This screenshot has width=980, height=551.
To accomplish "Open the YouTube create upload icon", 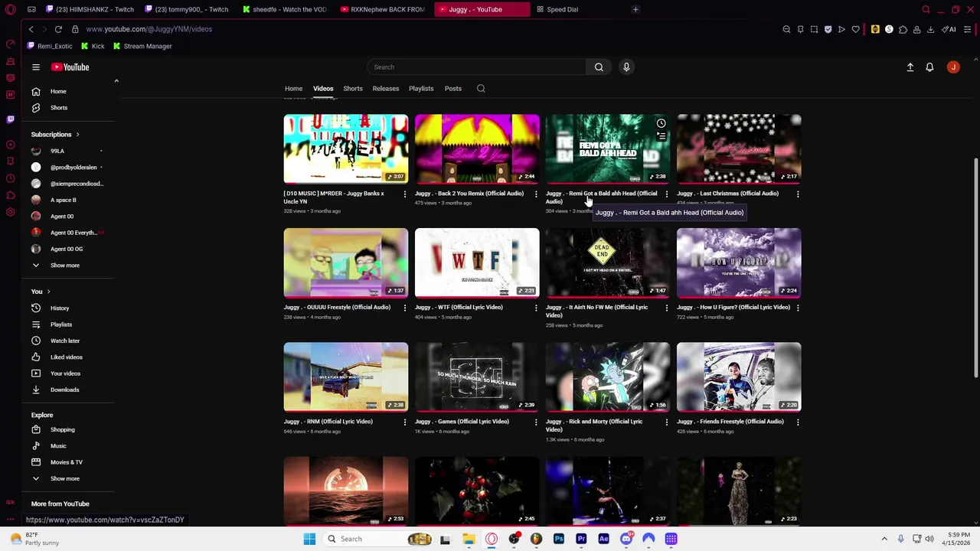I will pyautogui.click(x=910, y=67).
